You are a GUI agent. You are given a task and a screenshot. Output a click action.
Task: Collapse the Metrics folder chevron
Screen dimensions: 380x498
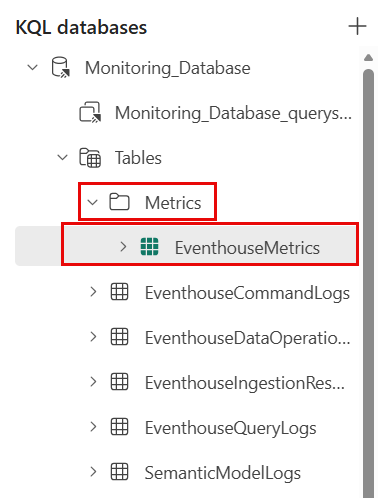[x=92, y=202]
